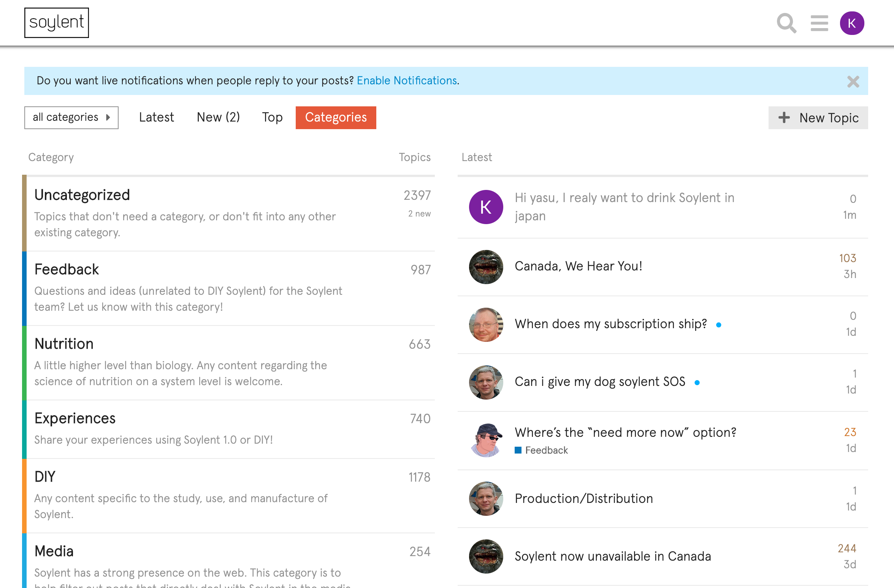Open the Feedback category heading
The height and width of the screenshot is (588, 894).
pos(67,269)
